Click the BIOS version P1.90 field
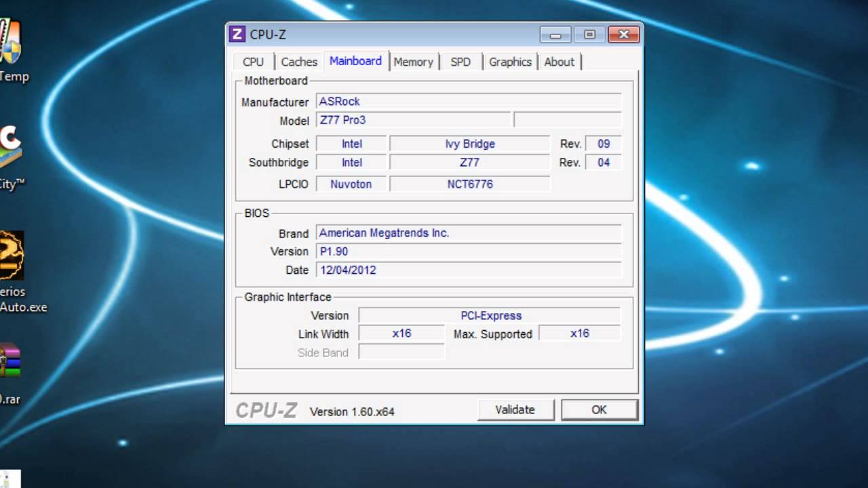Viewport: 868px width, 488px height. [x=469, y=251]
